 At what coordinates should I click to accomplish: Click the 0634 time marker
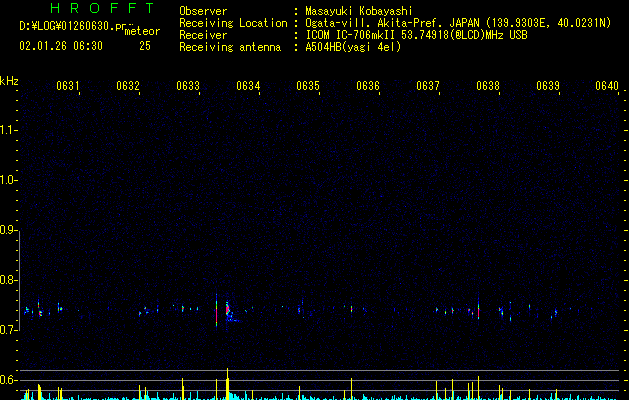(248, 86)
